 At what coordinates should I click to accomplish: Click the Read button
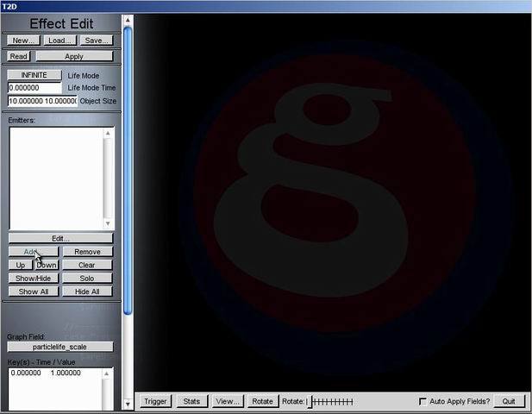tap(19, 56)
